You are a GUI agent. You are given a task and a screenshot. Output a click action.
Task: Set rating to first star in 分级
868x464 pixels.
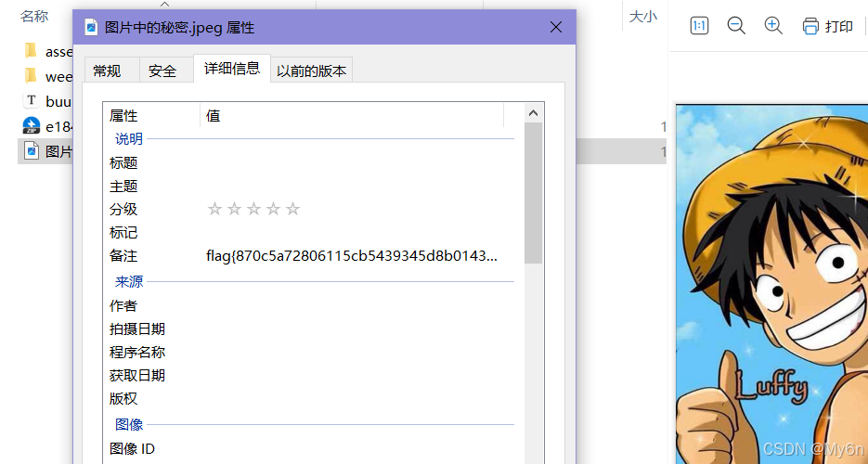pyautogui.click(x=214, y=209)
